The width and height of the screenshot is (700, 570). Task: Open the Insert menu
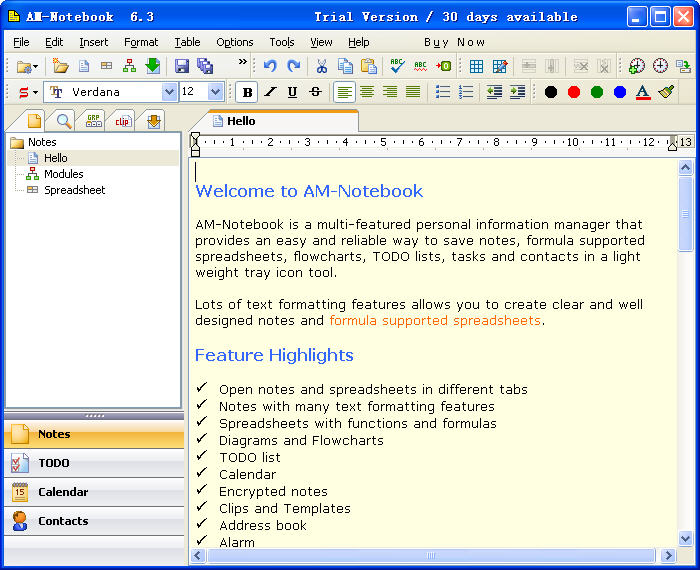tap(94, 42)
